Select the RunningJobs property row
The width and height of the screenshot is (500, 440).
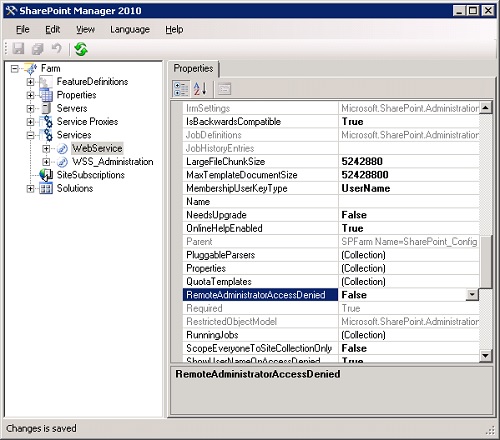click(x=331, y=335)
